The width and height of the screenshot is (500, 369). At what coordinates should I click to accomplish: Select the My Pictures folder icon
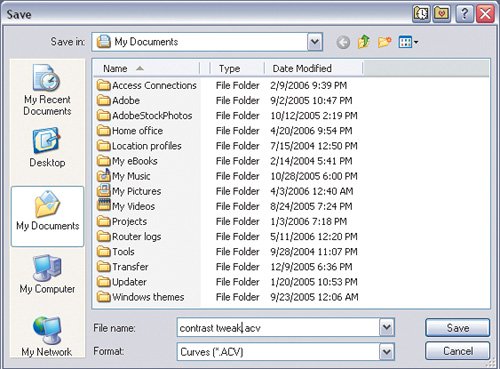tap(104, 191)
